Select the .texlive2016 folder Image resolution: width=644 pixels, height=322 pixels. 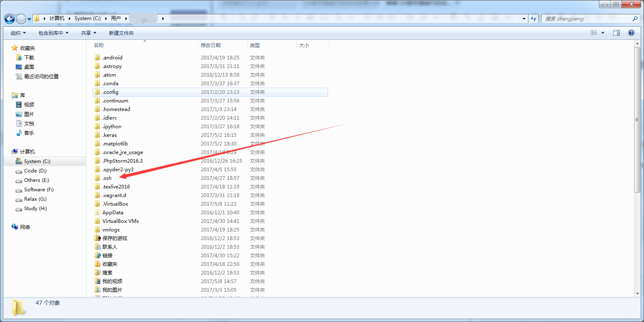pos(116,187)
